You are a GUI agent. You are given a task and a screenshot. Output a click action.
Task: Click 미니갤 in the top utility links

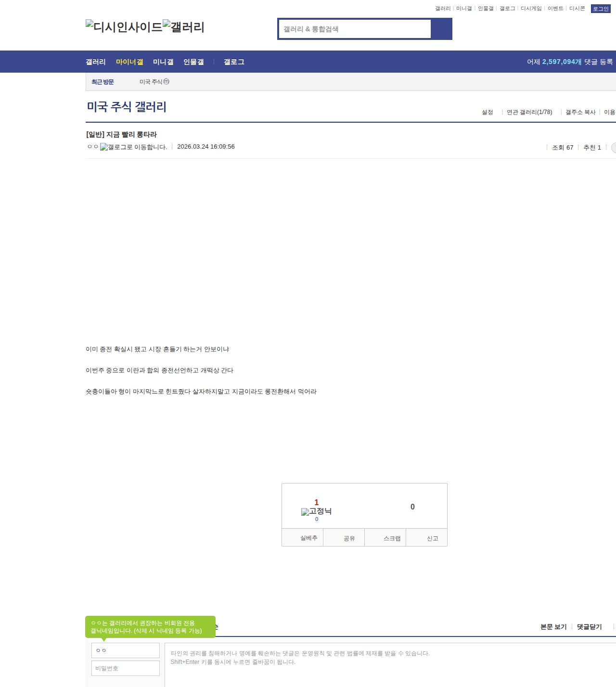[x=464, y=9]
